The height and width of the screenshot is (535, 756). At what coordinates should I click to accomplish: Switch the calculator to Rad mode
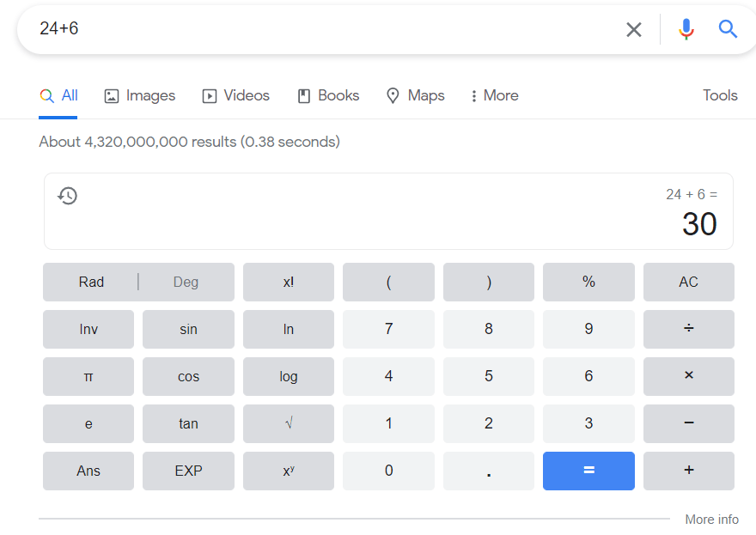[91, 282]
